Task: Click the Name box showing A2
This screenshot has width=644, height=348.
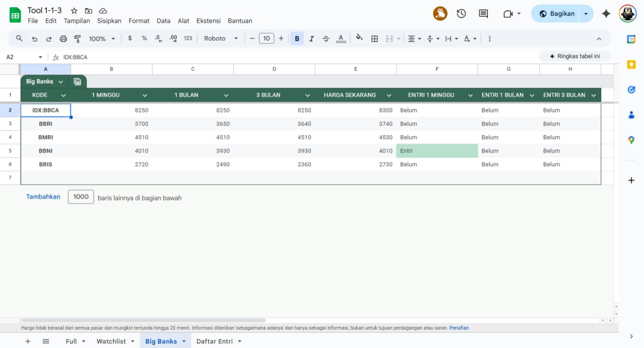Action: (24, 57)
